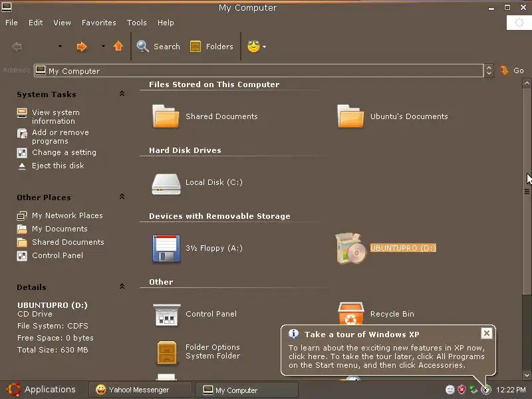Click the My Network Places icon
This screenshot has width=532, height=399.
tap(22, 215)
